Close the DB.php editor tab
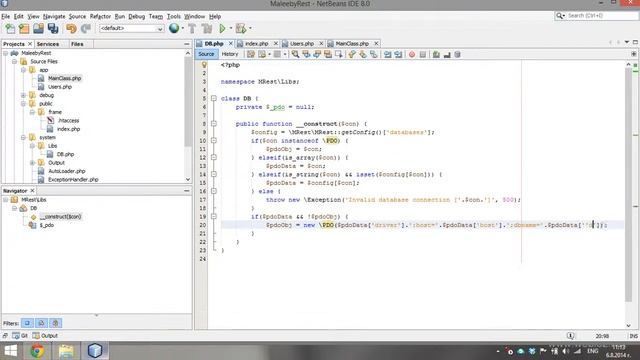 coord(231,43)
